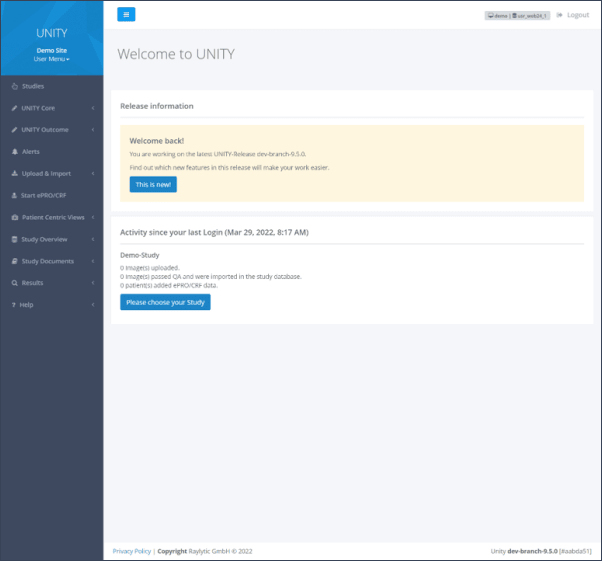Click the Alerts bell icon
The image size is (602, 561).
click(x=13, y=152)
